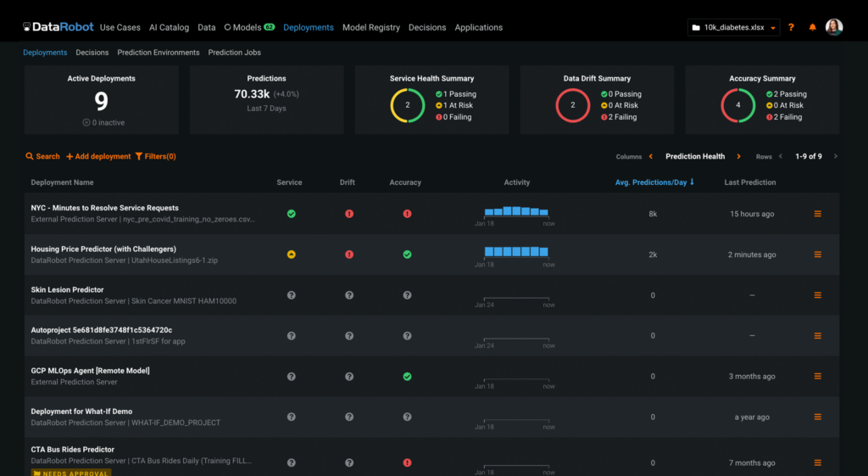Open Models in top navigation
The width and height of the screenshot is (868, 476).
click(x=242, y=27)
